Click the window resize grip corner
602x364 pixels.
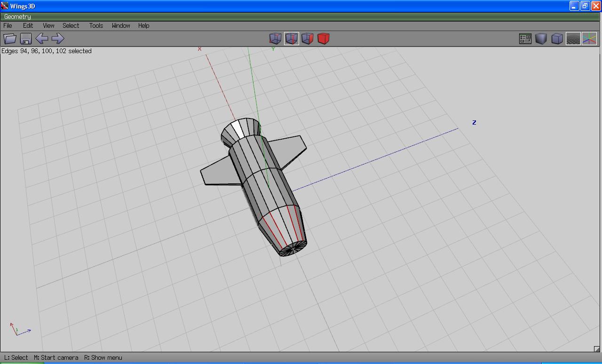(x=597, y=348)
